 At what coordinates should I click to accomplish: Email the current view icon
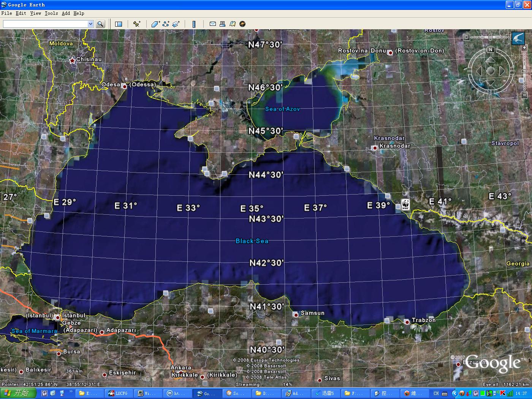[x=213, y=24]
